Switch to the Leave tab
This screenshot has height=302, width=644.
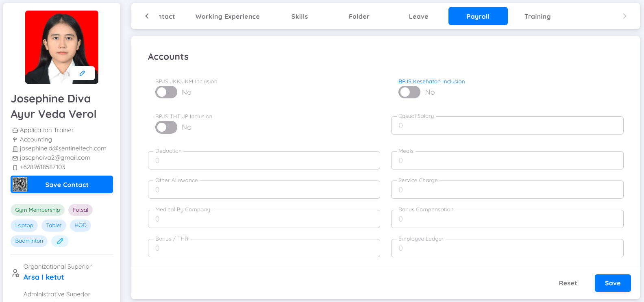click(418, 17)
